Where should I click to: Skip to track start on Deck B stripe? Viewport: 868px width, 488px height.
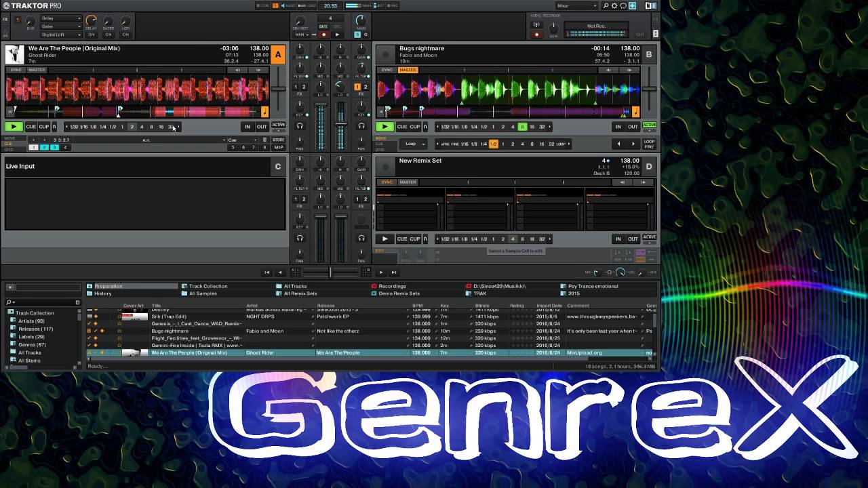[381, 110]
